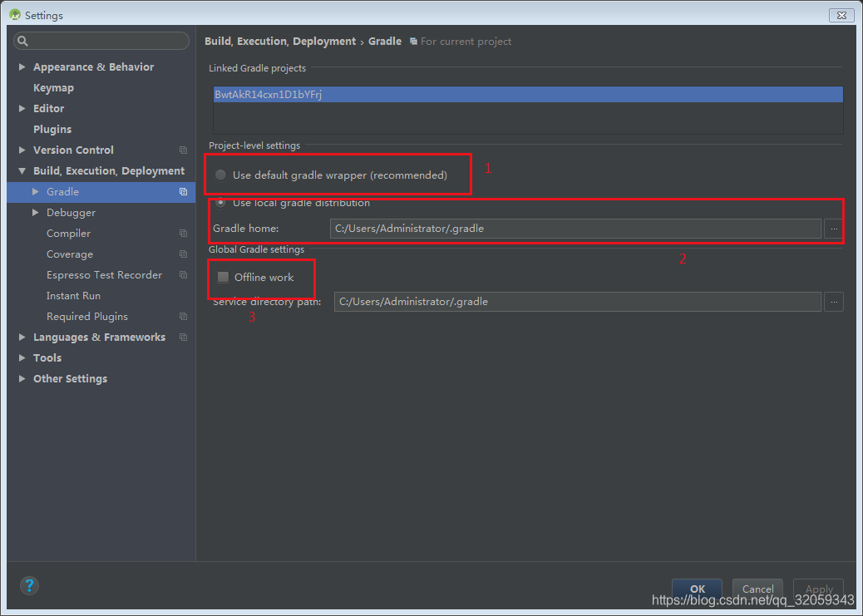This screenshot has height=616, width=863.
Task: Click 'Build, Execution, Deployment' in the breadcrumb
Action: (x=280, y=42)
